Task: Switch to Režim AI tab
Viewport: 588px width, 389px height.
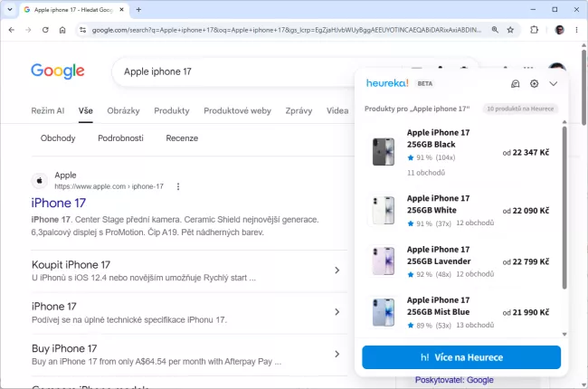Action: pyautogui.click(x=48, y=110)
